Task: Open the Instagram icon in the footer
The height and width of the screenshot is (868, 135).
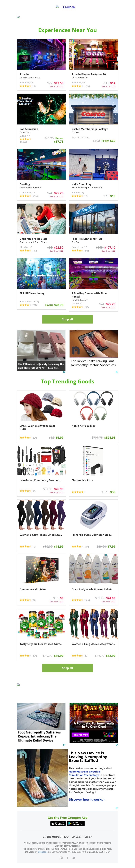Action: 61,858
